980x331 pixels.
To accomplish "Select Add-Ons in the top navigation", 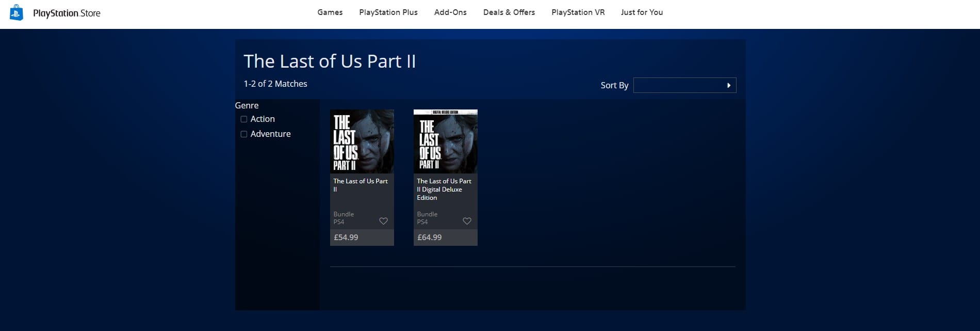I will [450, 12].
